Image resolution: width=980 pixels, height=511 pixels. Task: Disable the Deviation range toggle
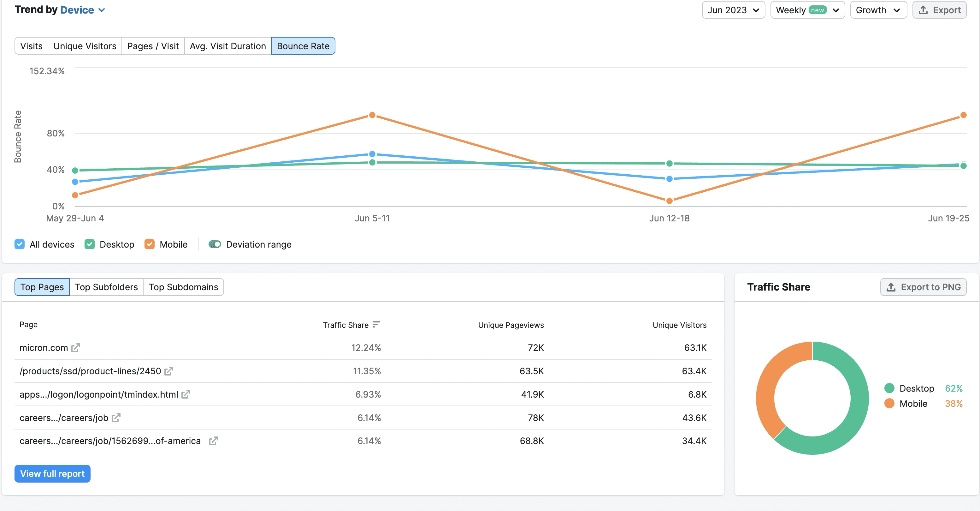[x=215, y=244]
